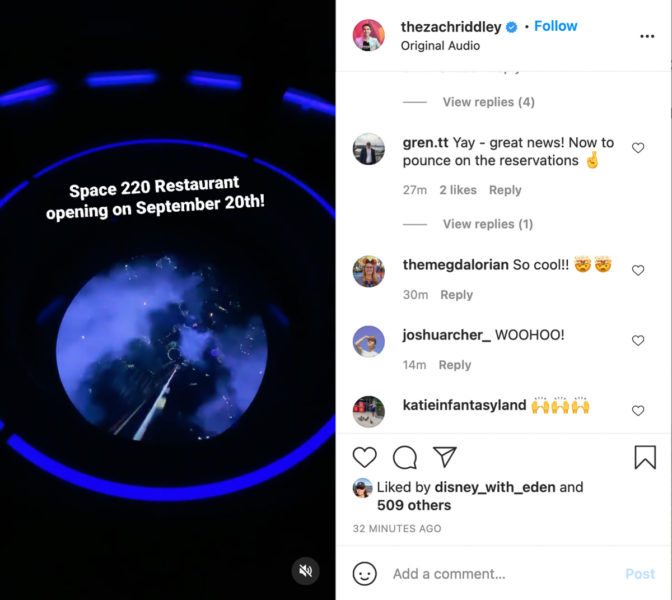Reply to gren.tt's comment
This screenshot has height=600, width=672.
[505, 190]
